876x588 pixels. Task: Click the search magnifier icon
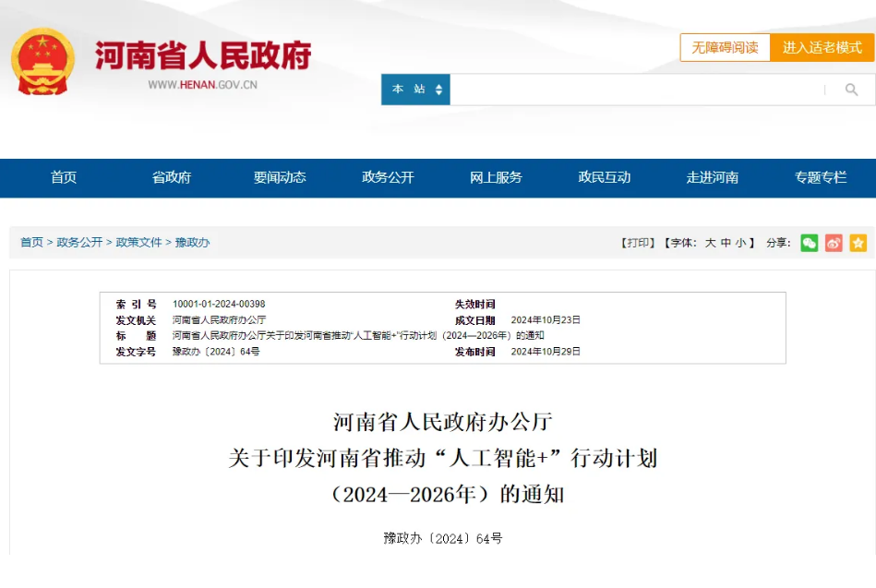click(x=850, y=90)
